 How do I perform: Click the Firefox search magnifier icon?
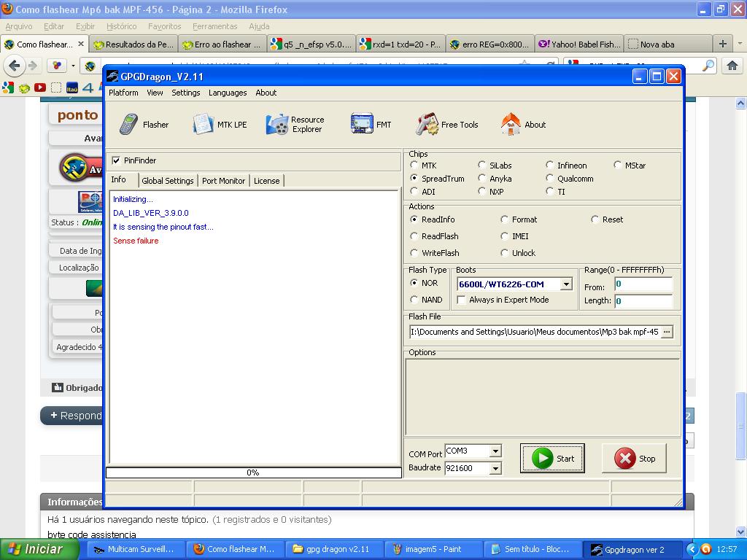(x=708, y=66)
